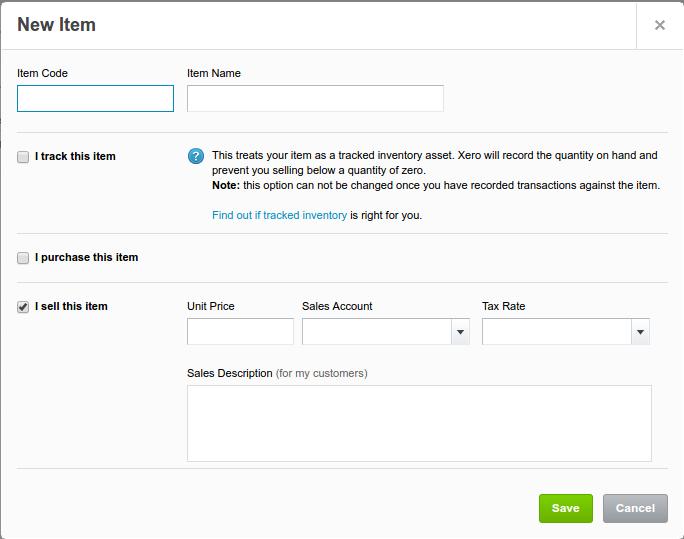Click the 'New Item' dialog title
The width and height of the screenshot is (684, 539).
click(56, 24)
